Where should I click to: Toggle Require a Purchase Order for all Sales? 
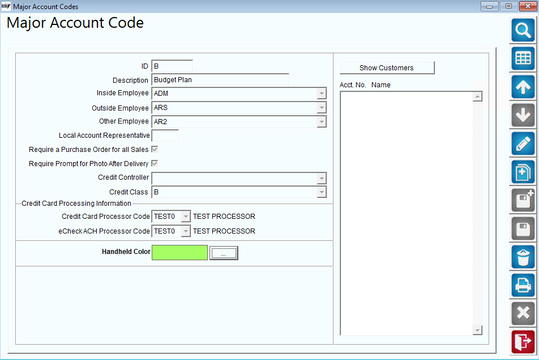tap(155, 149)
